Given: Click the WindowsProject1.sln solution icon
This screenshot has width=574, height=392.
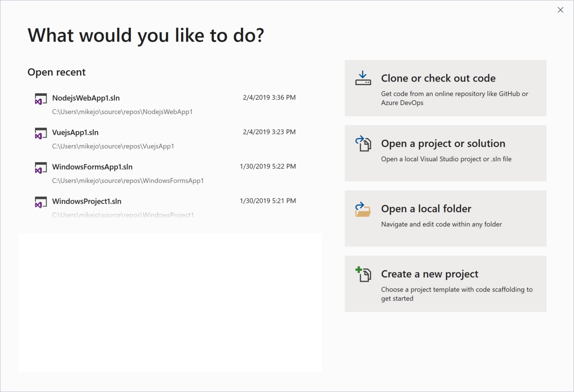Looking at the screenshot, I should point(41,202).
